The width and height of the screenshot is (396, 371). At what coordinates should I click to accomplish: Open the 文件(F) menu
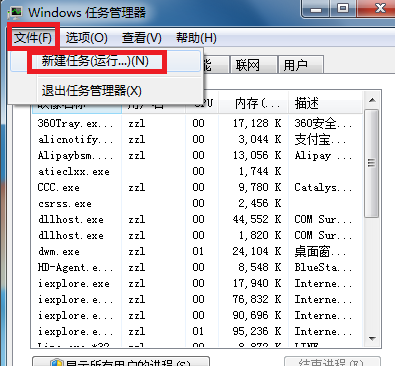pos(33,37)
